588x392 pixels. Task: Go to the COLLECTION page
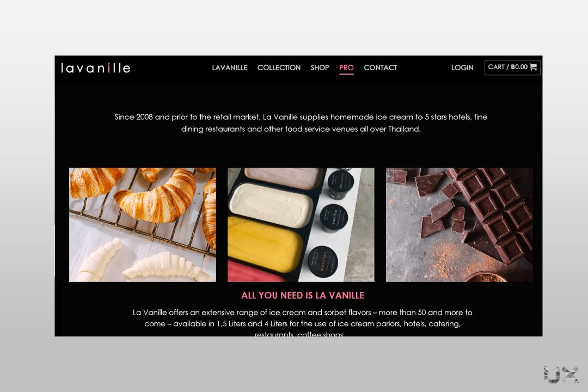pyautogui.click(x=279, y=68)
